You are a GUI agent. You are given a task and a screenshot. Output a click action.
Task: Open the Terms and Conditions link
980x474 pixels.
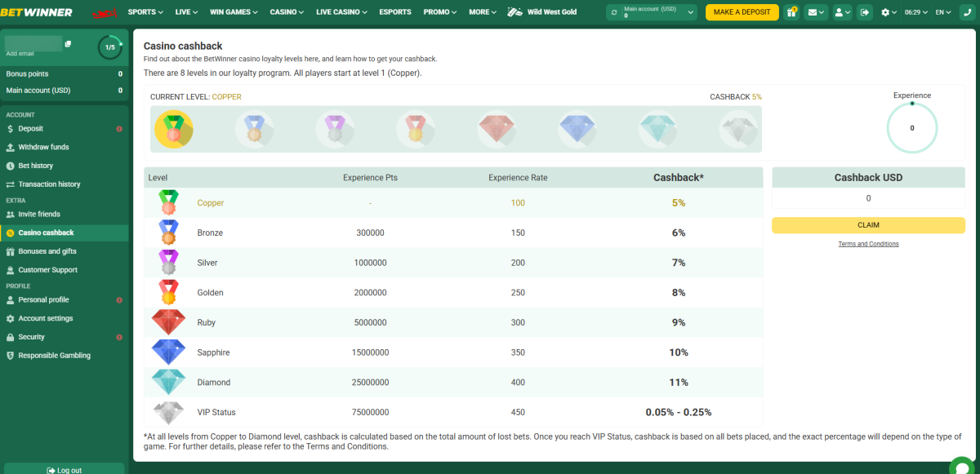[868, 244]
